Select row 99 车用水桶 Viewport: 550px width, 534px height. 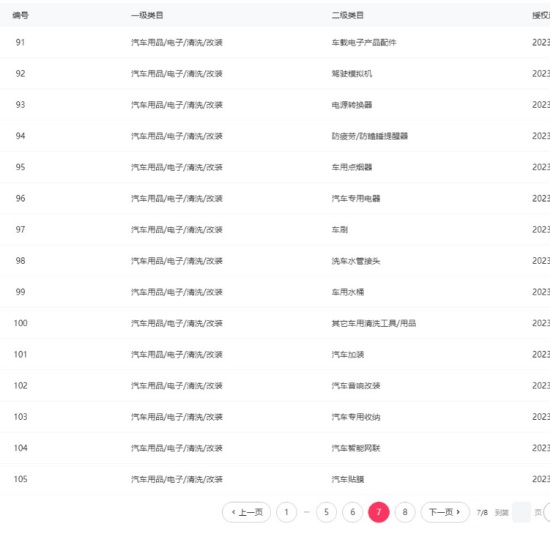[x=275, y=292]
